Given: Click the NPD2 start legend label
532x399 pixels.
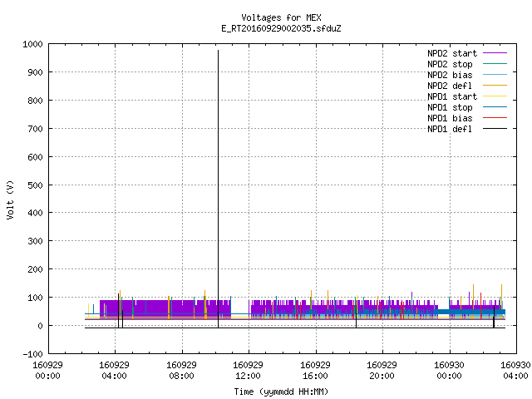Looking at the screenshot, I should click(x=452, y=53).
